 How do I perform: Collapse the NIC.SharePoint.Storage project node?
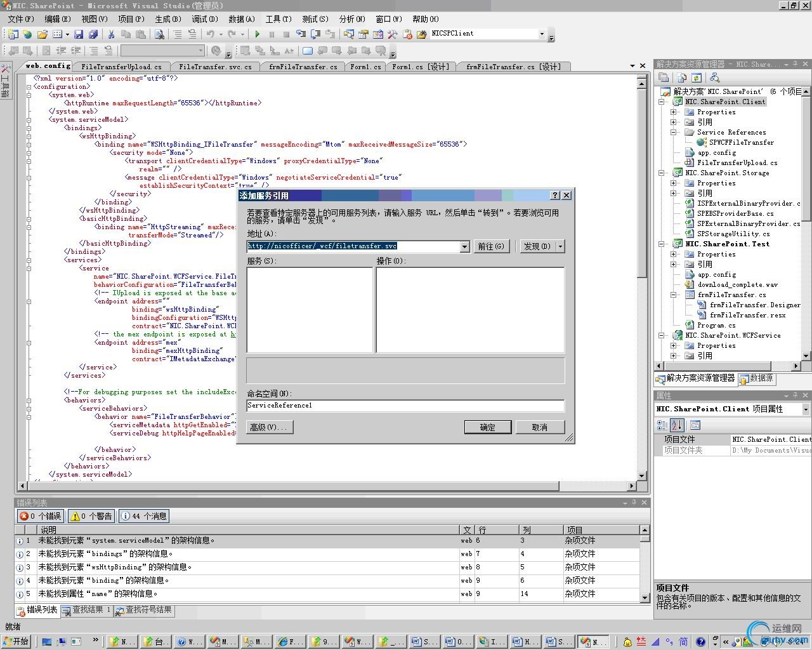[x=662, y=173]
